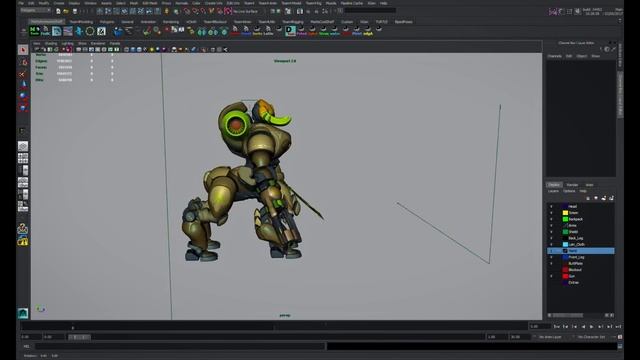
Task: Switch to the Polygons shelf tab
Action: [x=107, y=22]
